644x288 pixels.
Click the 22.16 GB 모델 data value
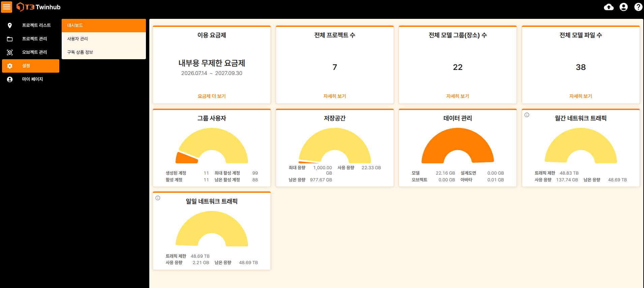click(x=445, y=173)
